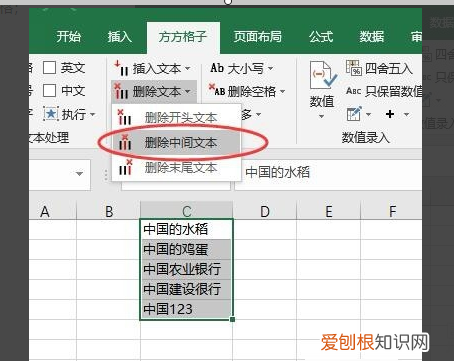This screenshot has width=454, height=361.
Task: Select cell containing 中国123
Action: (x=186, y=309)
